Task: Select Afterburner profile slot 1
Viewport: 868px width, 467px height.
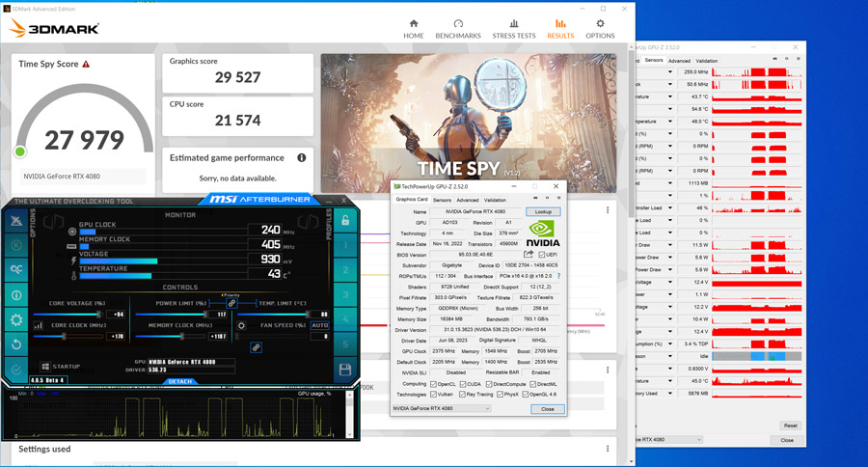Action: click(x=345, y=245)
